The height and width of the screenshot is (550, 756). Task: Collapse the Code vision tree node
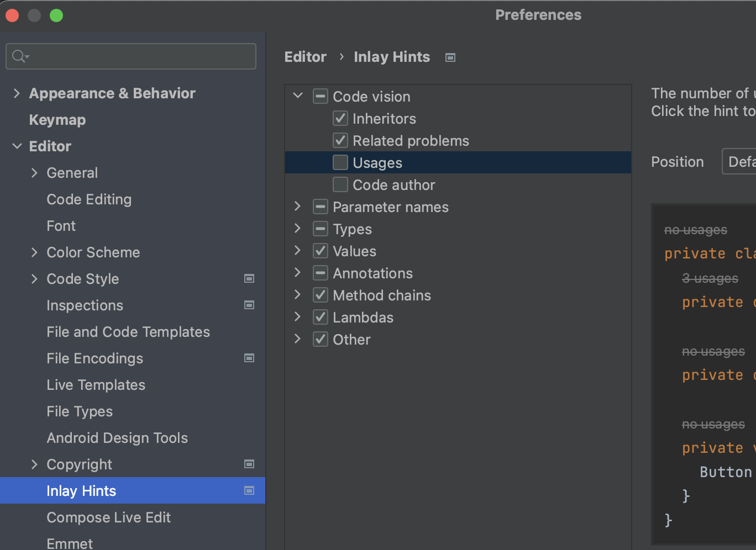(x=298, y=96)
